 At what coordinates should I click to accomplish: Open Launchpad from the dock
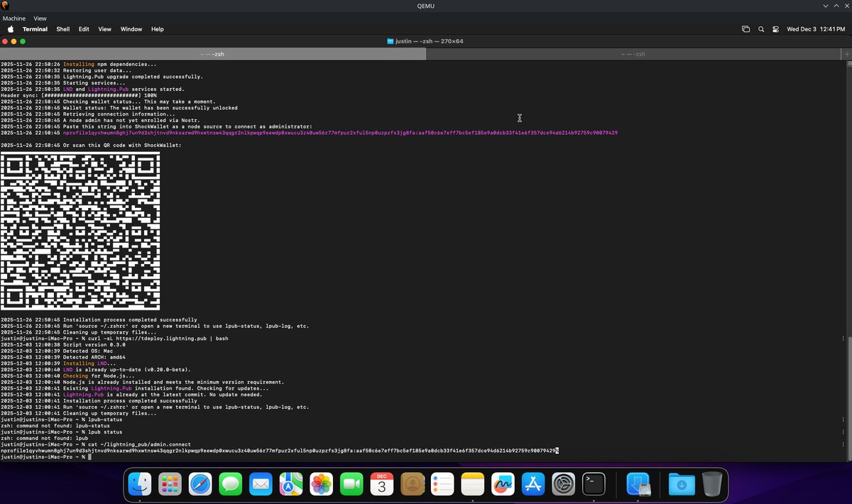pos(170,485)
